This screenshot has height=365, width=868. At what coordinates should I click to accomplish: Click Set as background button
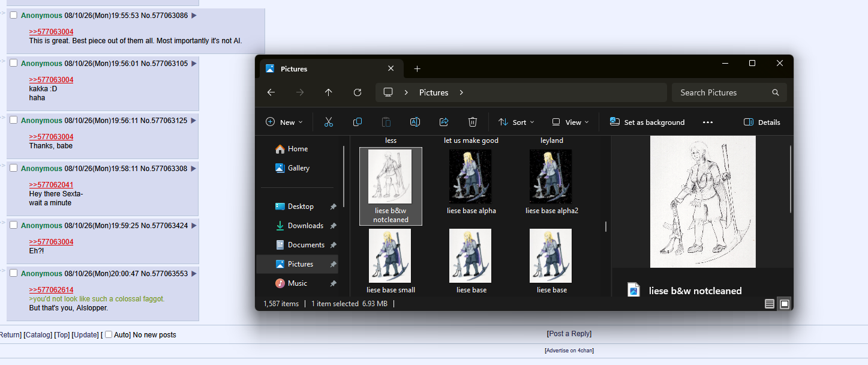(647, 122)
